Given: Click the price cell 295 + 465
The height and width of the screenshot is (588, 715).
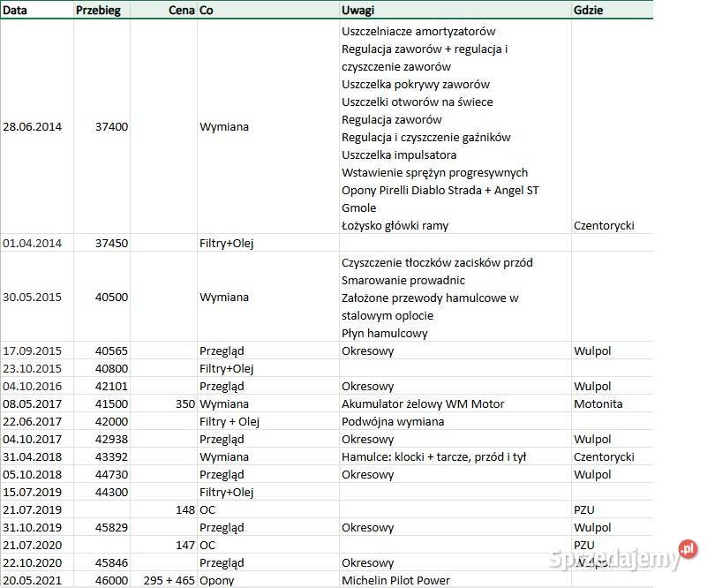Looking at the screenshot, I should tap(169, 580).
